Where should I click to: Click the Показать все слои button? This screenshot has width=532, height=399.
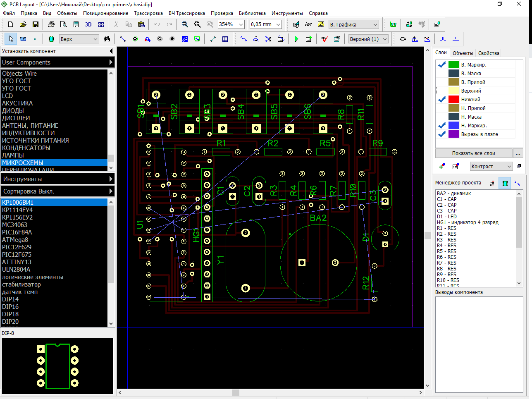pos(473,153)
